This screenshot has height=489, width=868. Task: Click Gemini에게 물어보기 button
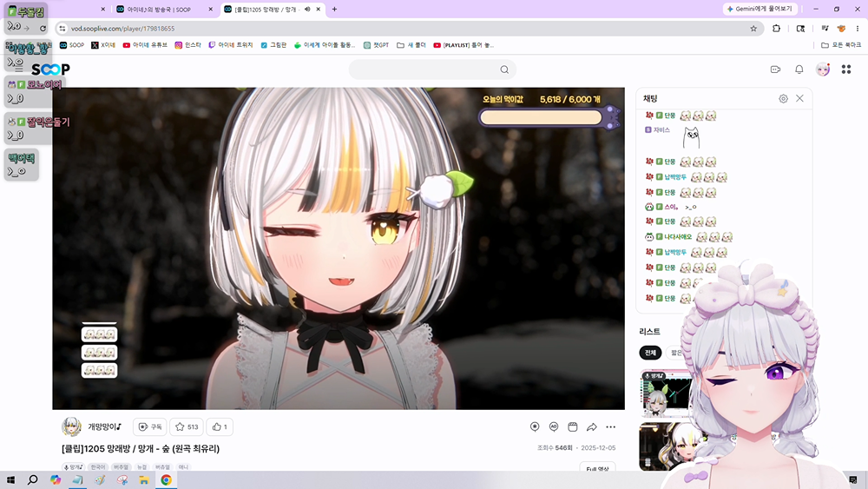[759, 9]
